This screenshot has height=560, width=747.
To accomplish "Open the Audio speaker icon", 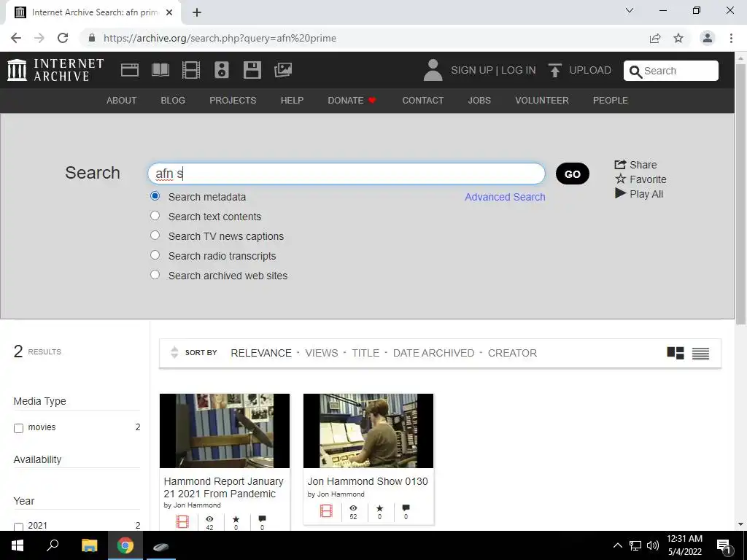I will [x=222, y=70].
